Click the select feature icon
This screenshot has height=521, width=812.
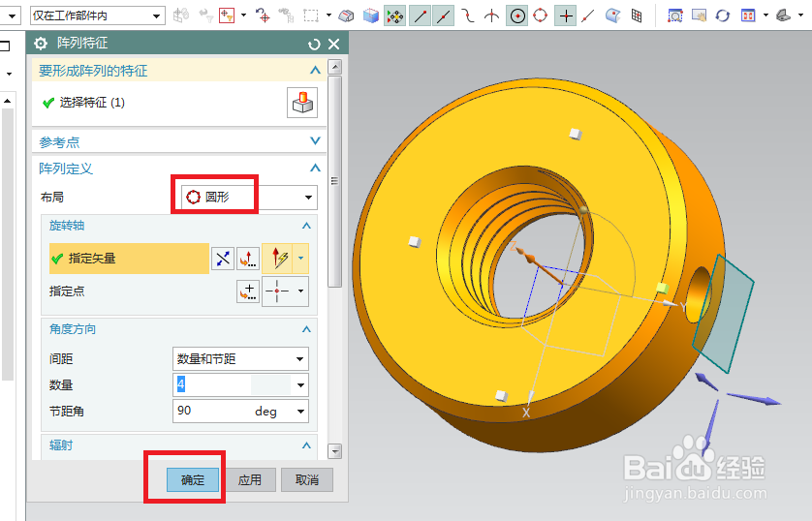tap(302, 103)
